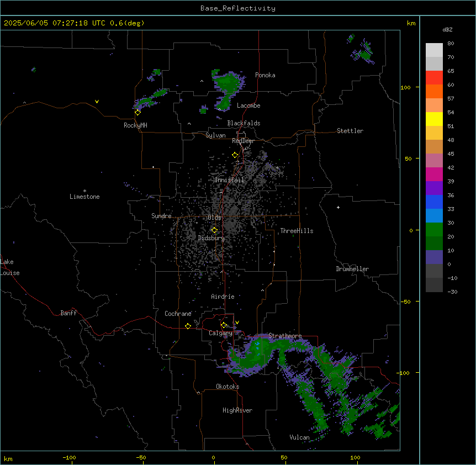Screen dimensions: 476x465
Task: Select the Banff label
Action: (68, 313)
